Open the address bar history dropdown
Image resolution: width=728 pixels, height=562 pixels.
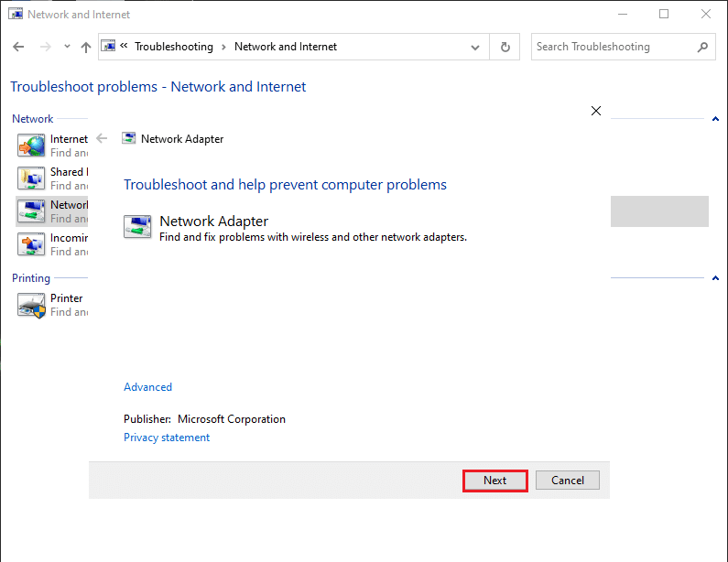474,47
